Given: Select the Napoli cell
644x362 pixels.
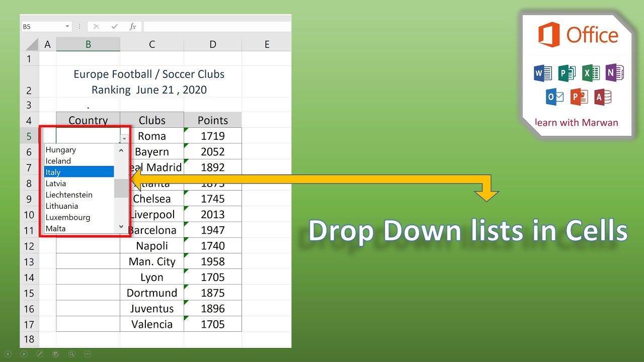Looking at the screenshot, I should (x=152, y=246).
